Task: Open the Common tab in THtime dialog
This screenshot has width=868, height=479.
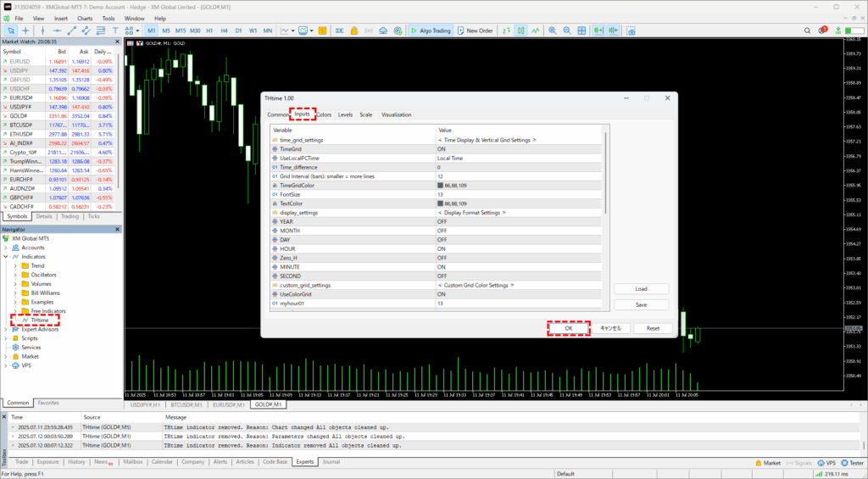Action: tap(278, 114)
